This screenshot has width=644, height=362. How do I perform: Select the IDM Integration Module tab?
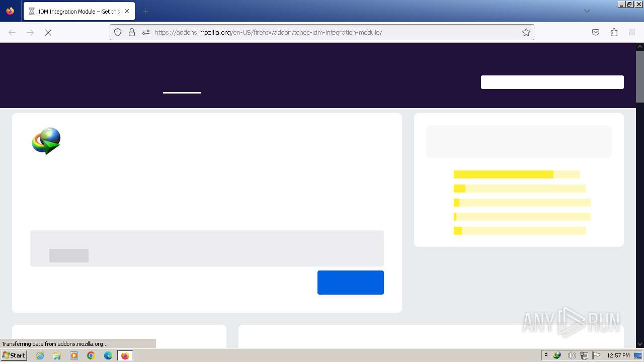pyautogui.click(x=79, y=11)
